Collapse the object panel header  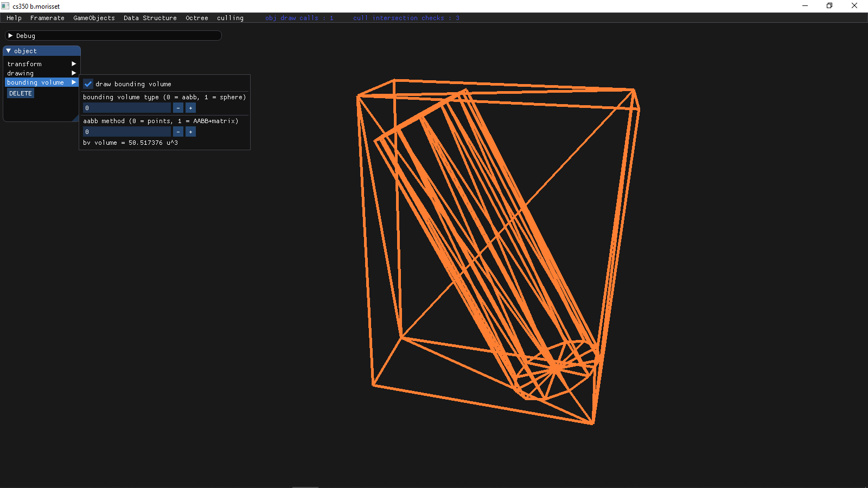9,51
